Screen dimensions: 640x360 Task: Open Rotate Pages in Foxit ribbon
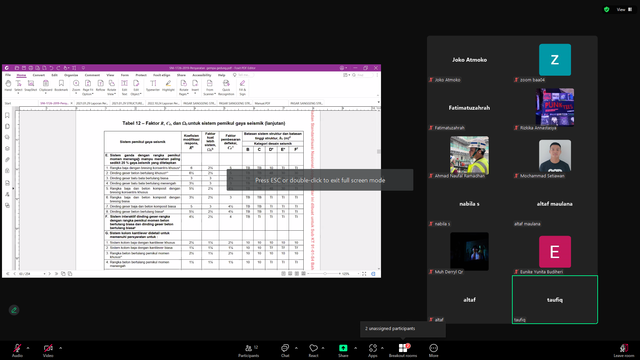(x=184, y=87)
